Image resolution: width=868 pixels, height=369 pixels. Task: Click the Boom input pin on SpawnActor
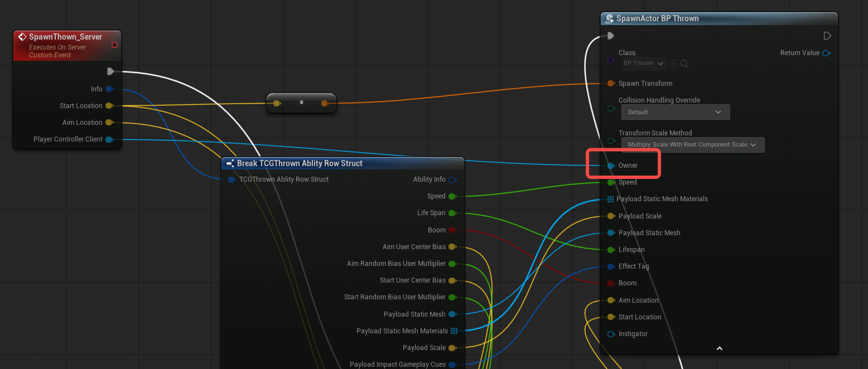(611, 283)
